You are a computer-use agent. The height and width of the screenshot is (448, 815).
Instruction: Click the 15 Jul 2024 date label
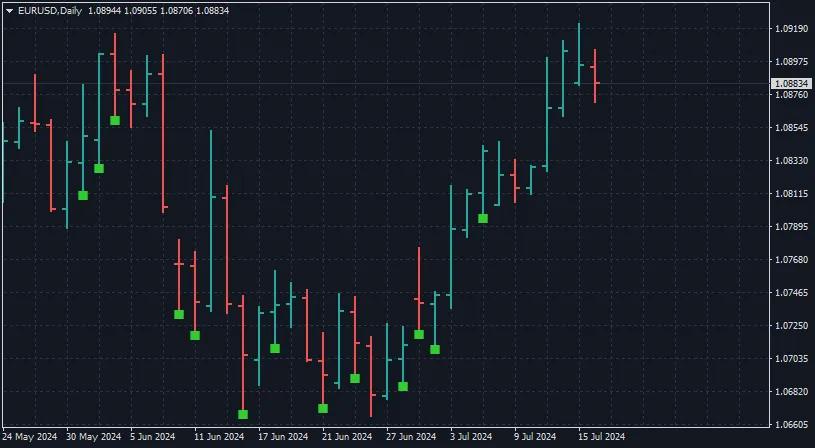[x=601, y=437]
